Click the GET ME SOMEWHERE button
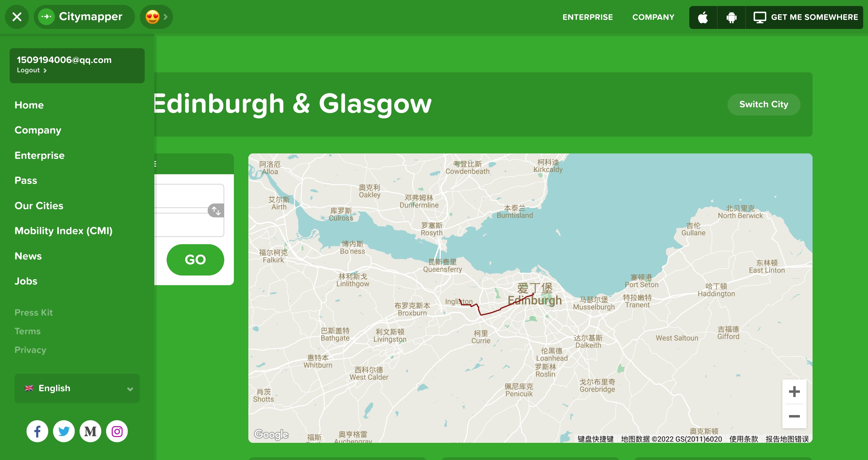 805,17
